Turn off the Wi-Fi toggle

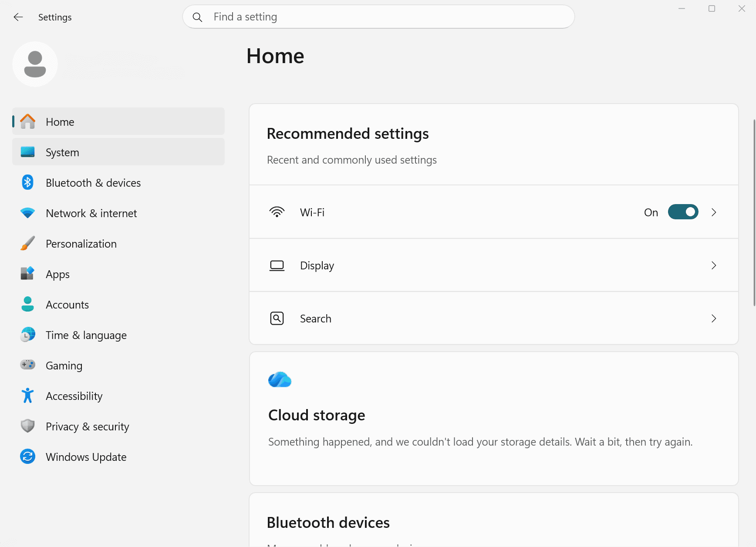(x=683, y=212)
